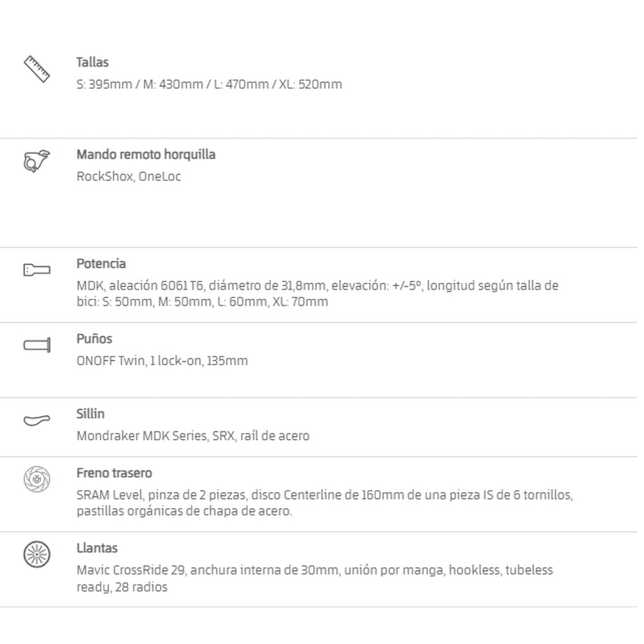The image size is (644, 644).
Task: Click the ruler icon next to Tallas
Action: pyautogui.click(x=37, y=69)
